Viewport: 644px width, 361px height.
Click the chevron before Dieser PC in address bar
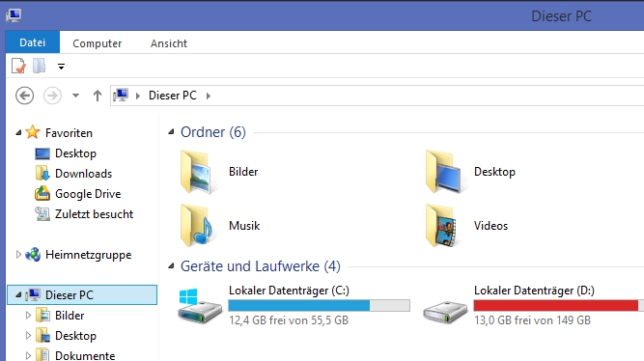click(138, 96)
